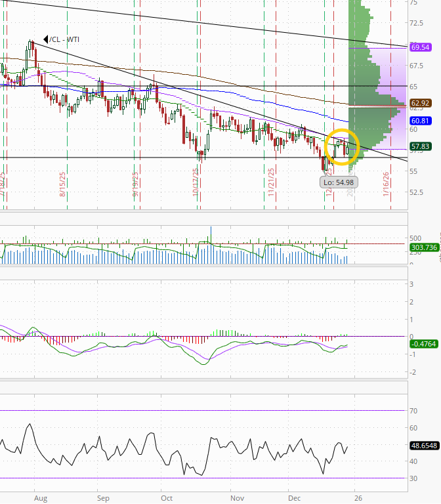This screenshot has width=441, height=504.
Task: Click the Oct label on time axis
Action: (167, 498)
